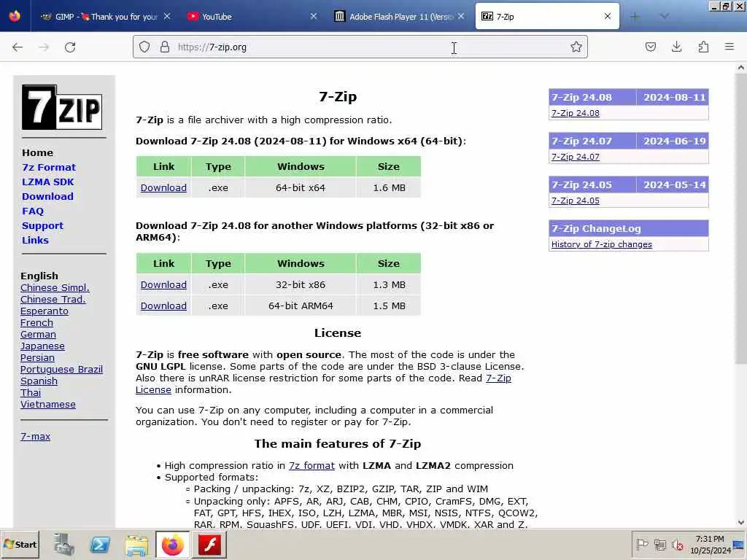Viewport: 747px width, 560px height.
Task: Open Windows Explorer from the taskbar
Action: coord(136,545)
